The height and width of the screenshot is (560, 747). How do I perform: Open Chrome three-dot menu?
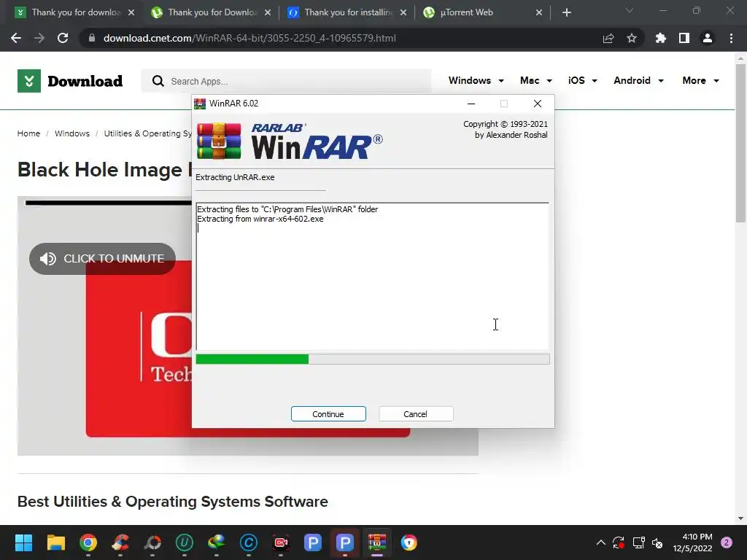tap(731, 38)
